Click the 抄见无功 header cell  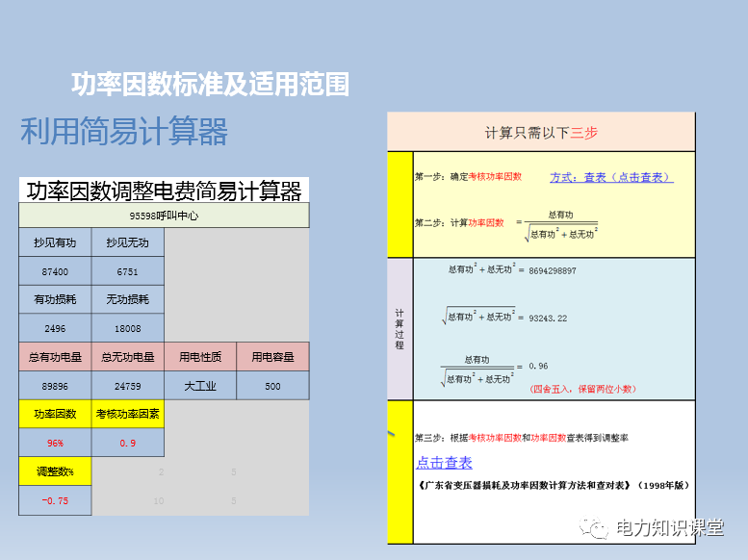coord(127,242)
